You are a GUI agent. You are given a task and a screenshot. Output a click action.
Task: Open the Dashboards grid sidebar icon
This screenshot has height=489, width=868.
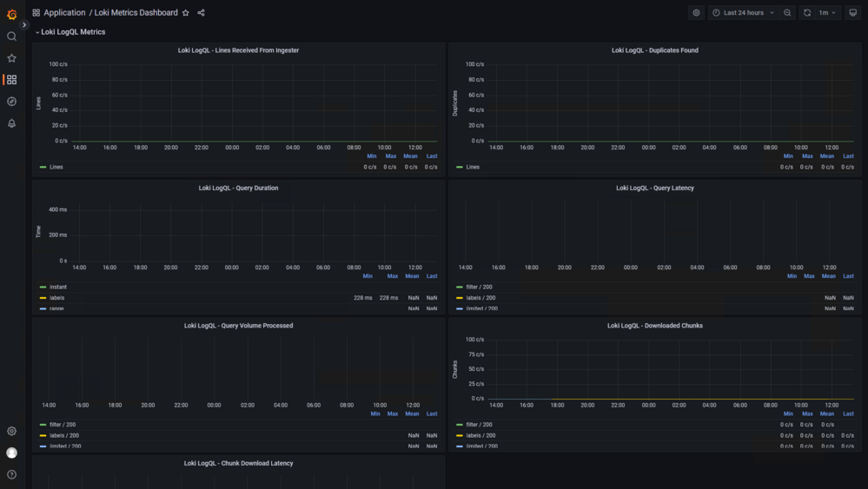click(x=11, y=80)
